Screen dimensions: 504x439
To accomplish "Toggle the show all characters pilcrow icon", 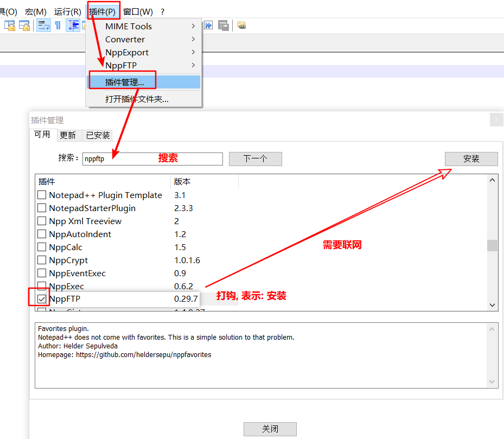I will [x=58, y=26].
